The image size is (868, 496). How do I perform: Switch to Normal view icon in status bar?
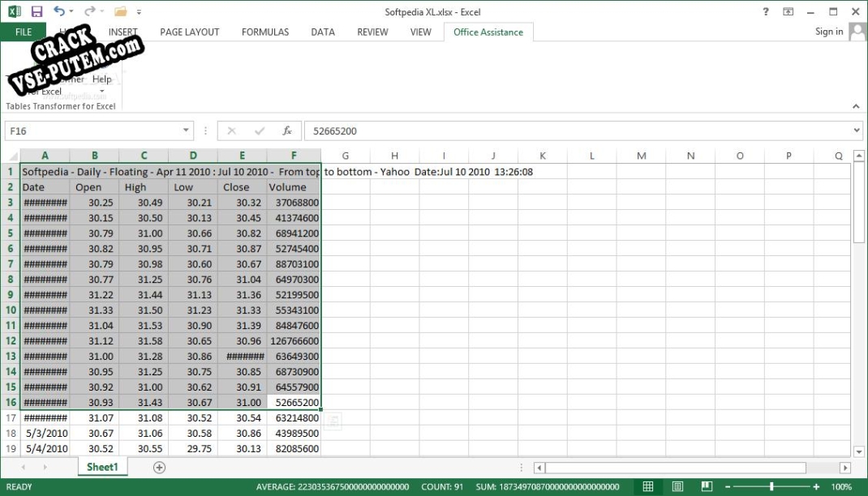pyautogui.click(x=647, y=486)
